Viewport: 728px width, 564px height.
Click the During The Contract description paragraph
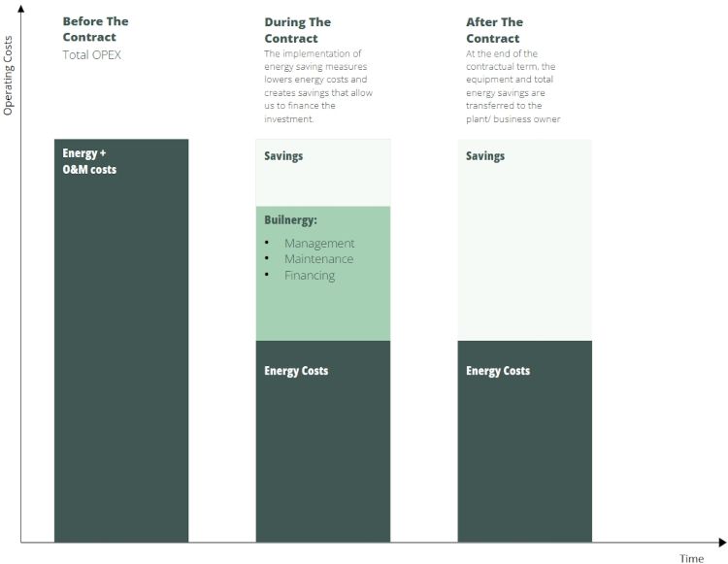click(318, 86)
